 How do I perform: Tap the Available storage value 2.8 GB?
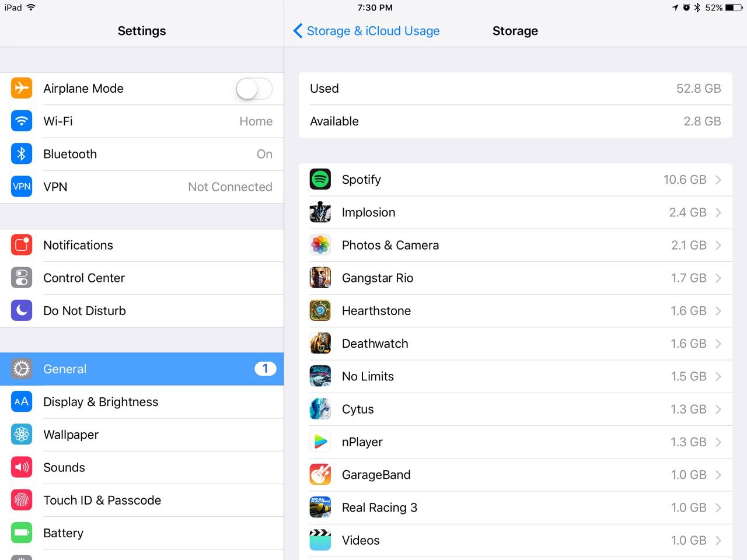(x=702, y=121)
